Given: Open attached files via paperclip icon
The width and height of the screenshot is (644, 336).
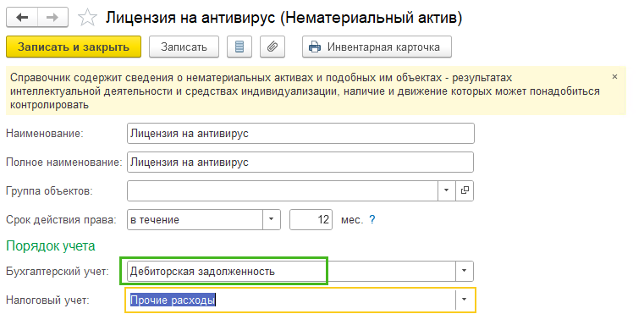Looking at the screenshot, I should [272, 47].
